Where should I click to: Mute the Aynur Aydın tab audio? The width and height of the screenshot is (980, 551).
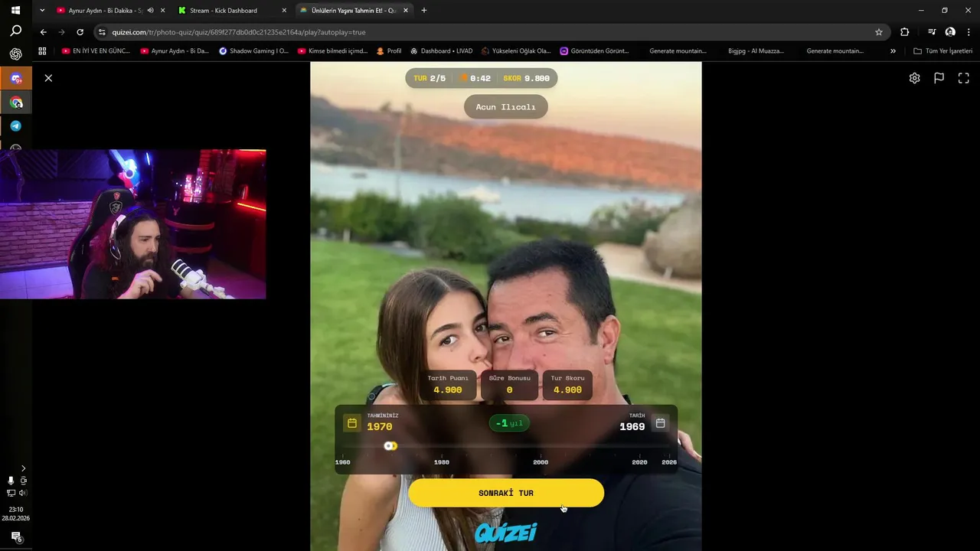point(150,11)
